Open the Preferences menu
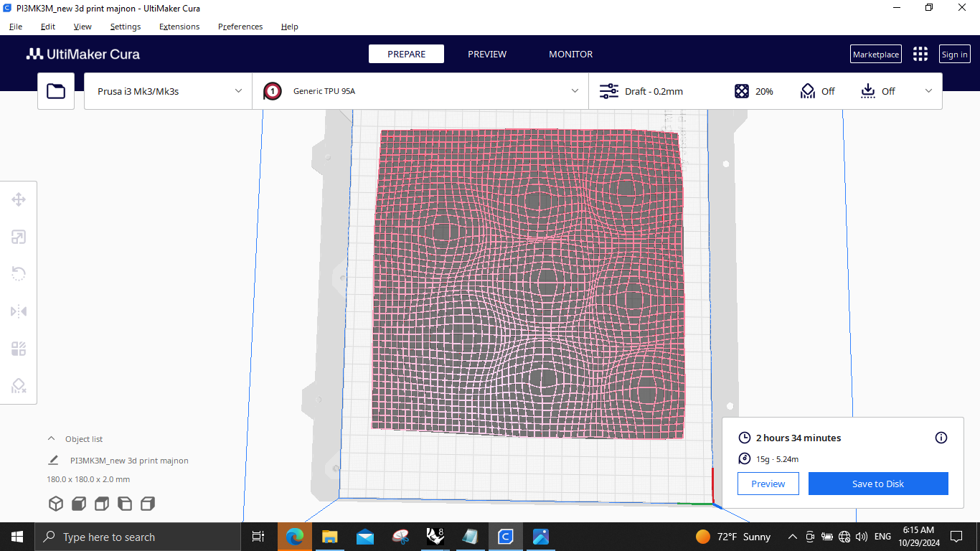The height and width of the screenshot is (551, 980). pos(240,27)
